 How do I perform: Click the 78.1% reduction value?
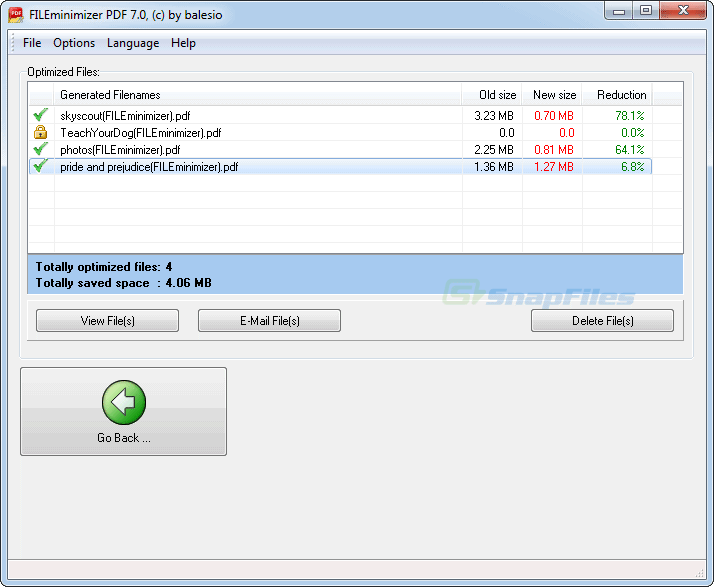tap(629, 116)
